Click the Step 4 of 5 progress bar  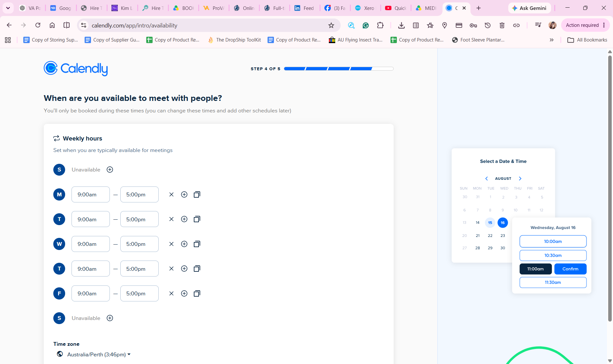tap(339, 69)
